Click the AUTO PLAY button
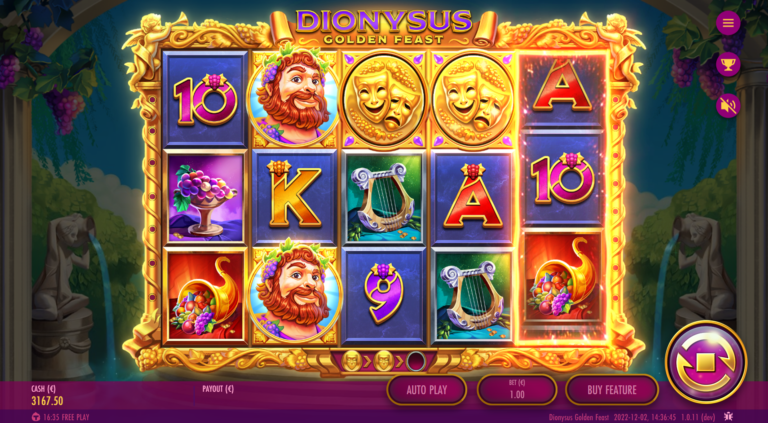This screenshot has height=423, width=768. point(427,390)
